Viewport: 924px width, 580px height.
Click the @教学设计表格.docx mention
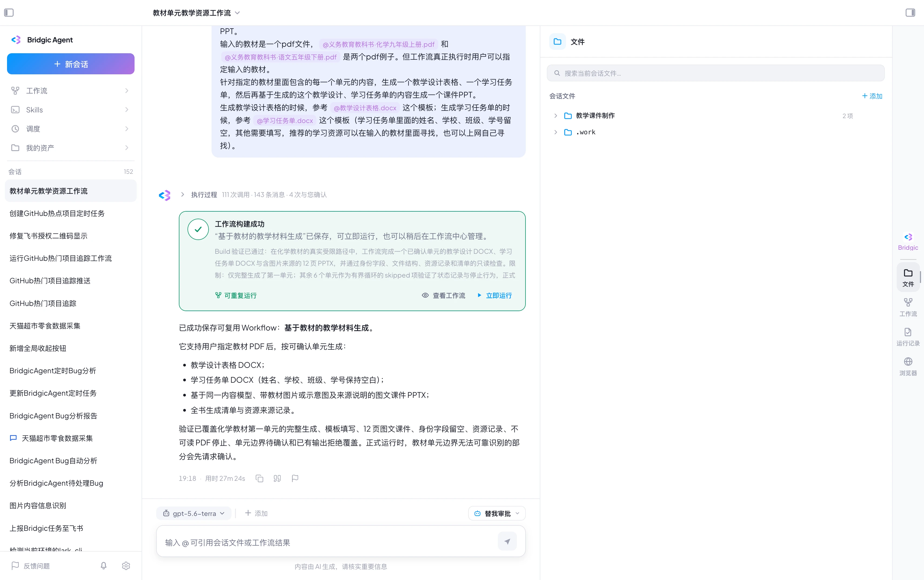[365, 108]
